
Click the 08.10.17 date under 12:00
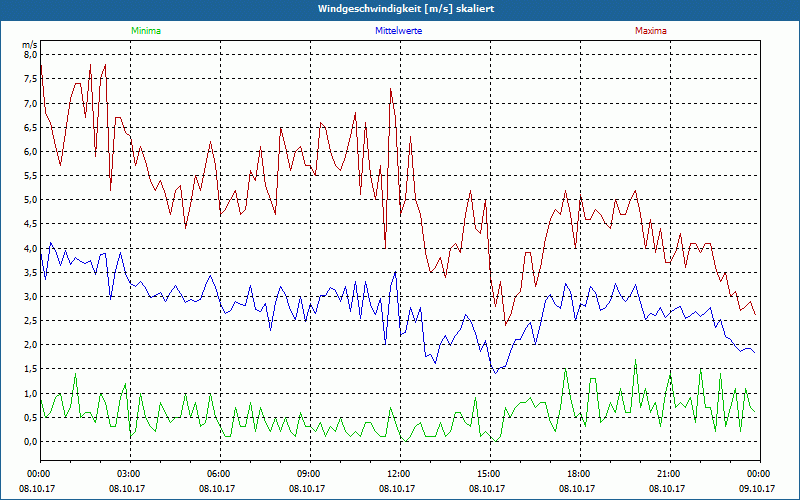click(397, 488)
